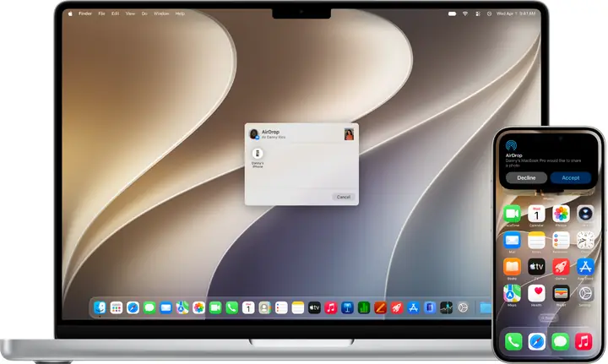This screenshot has height=364, width=608.
Task: Open Notes on the iPhone home screen
Action: click(x=536, y=241)
